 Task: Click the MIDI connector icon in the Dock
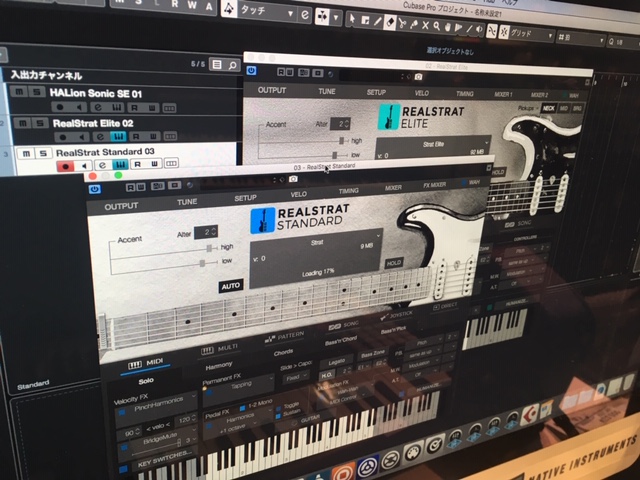413,453
